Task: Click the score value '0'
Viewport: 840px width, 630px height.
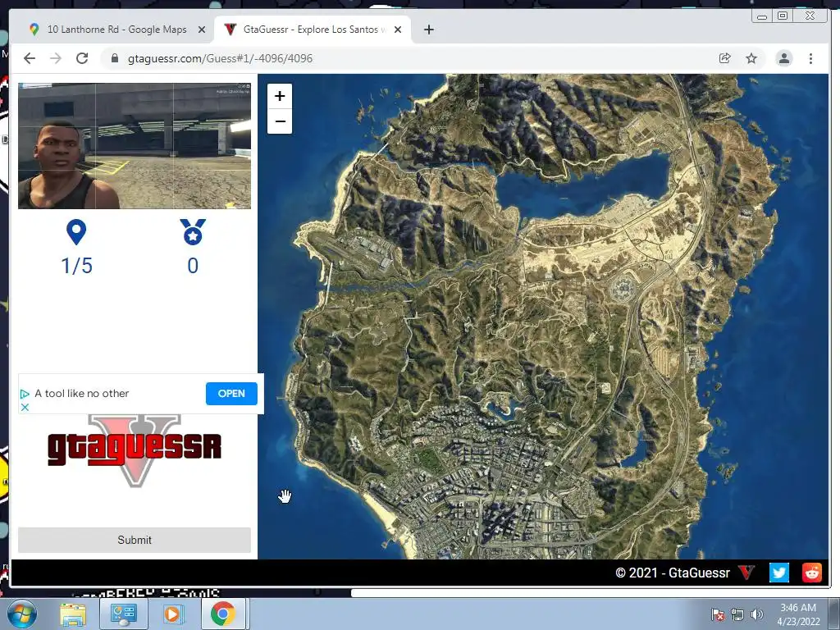Action: pyautogui.click(x=193, y=266)
